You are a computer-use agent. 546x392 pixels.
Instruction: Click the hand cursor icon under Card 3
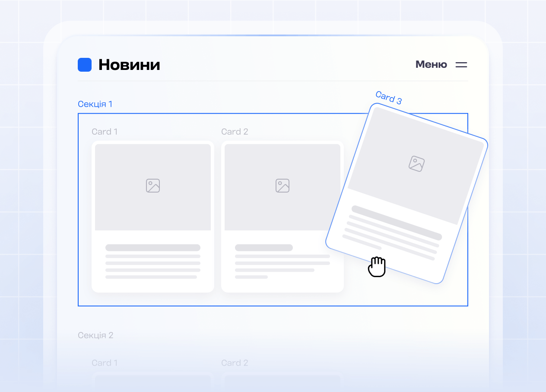(x=377, y=266)
